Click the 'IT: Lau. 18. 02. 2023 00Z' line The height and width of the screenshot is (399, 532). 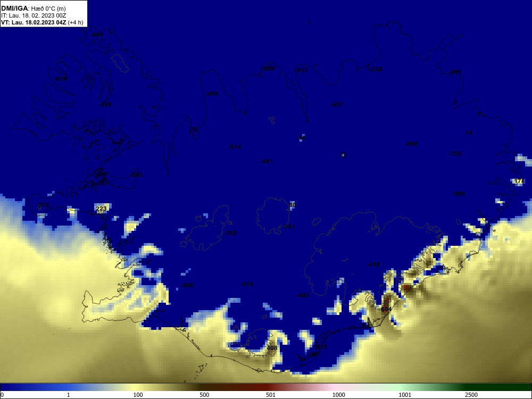click(x=34, y=15)
